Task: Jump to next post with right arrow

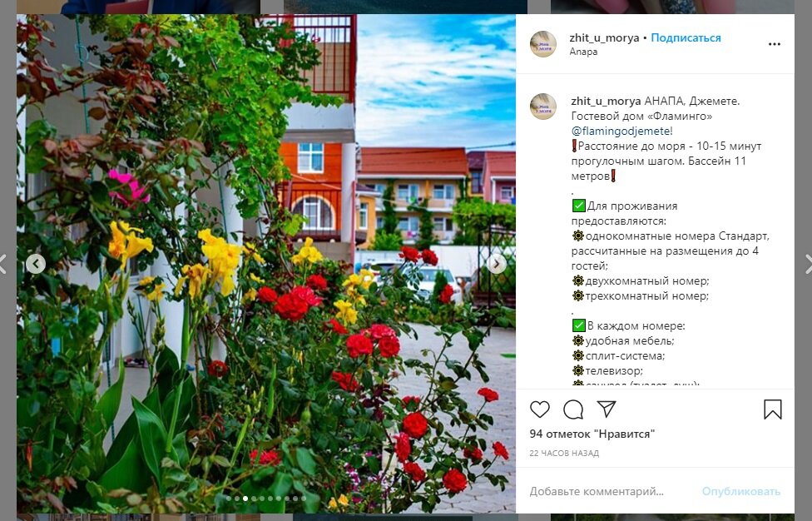Action: tap(807, 264)
